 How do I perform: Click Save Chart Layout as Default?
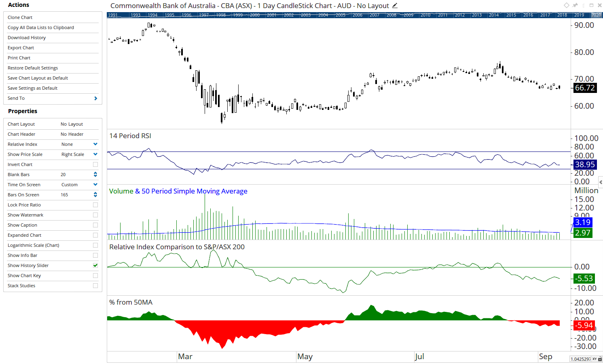53,78
